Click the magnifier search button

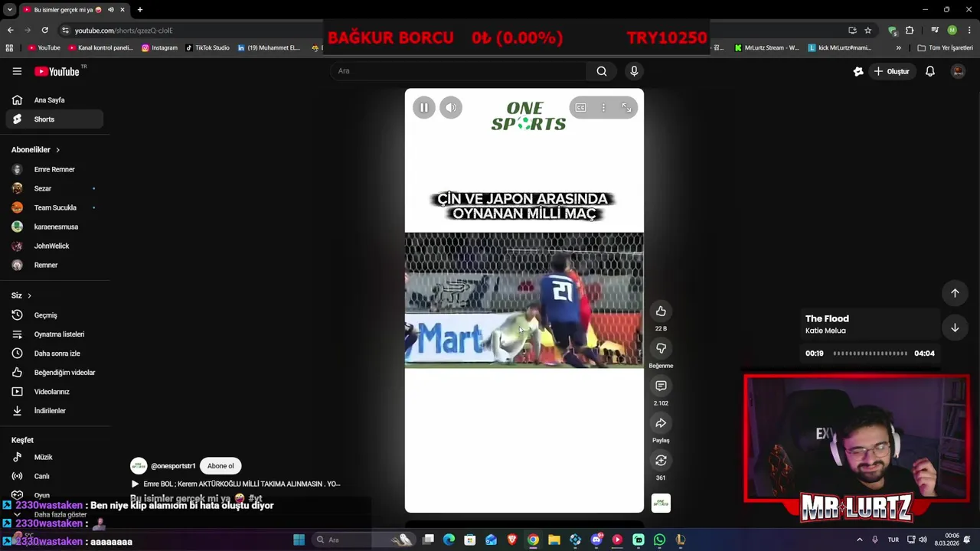[602, 71]
